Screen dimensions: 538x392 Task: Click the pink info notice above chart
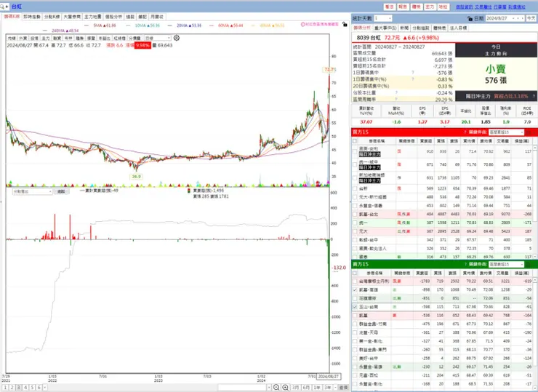319,25
